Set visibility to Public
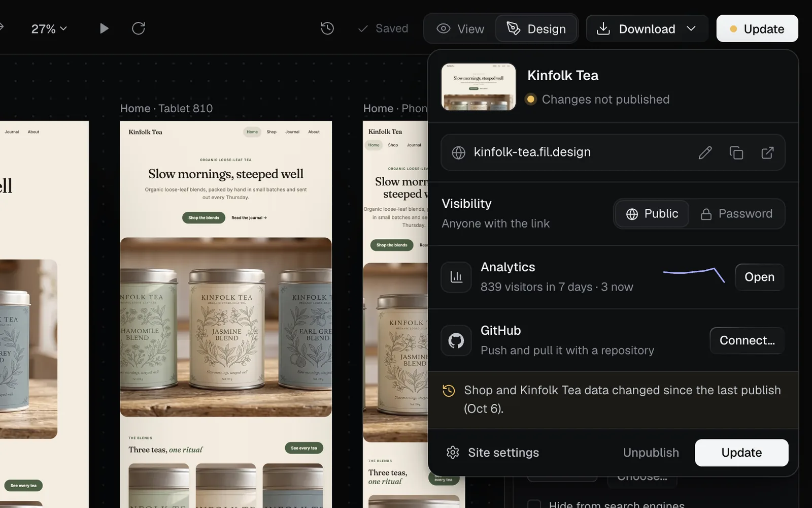Viewport: 812px width, 508px height. pos(652,214)
